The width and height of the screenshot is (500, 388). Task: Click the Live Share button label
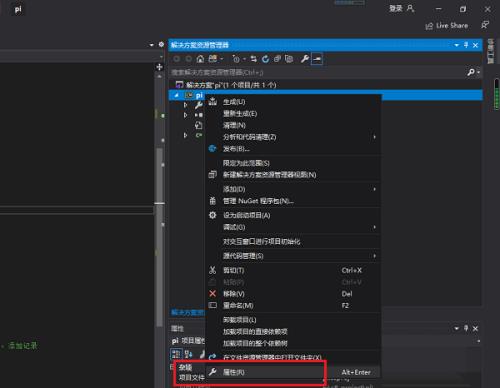(452, 26)
